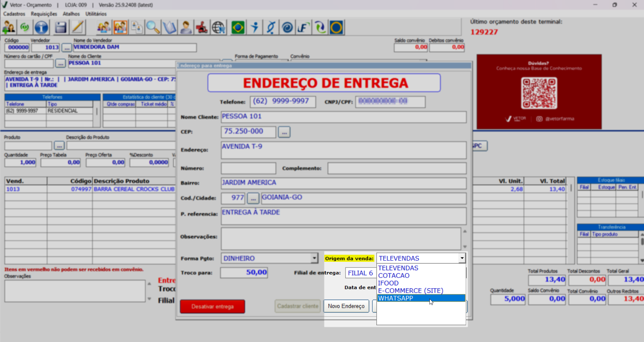The width and height of the screenshot is (644, 342).
Task: Click the open blue book icon
Action: click(170, 28)
